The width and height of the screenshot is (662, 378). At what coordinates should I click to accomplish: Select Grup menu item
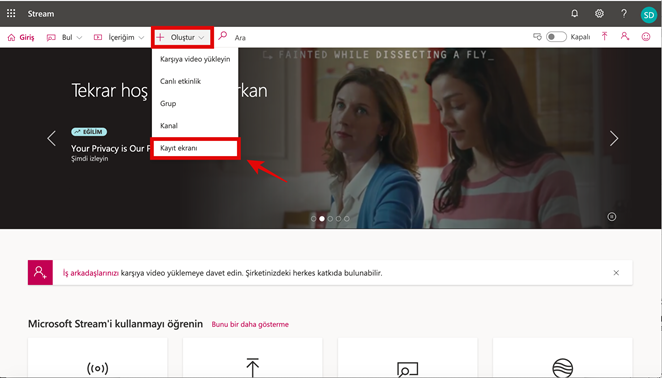tap(195, 103)
